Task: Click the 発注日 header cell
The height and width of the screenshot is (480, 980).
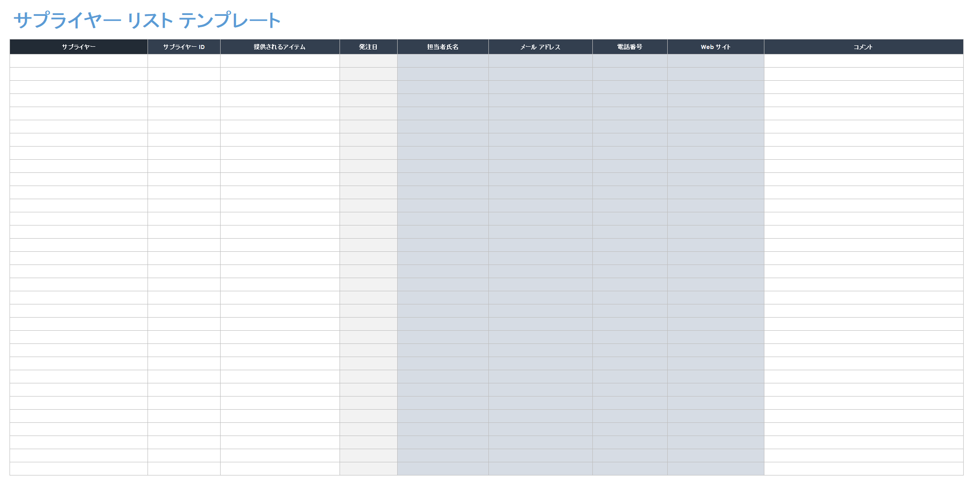Action: point(368,47)
